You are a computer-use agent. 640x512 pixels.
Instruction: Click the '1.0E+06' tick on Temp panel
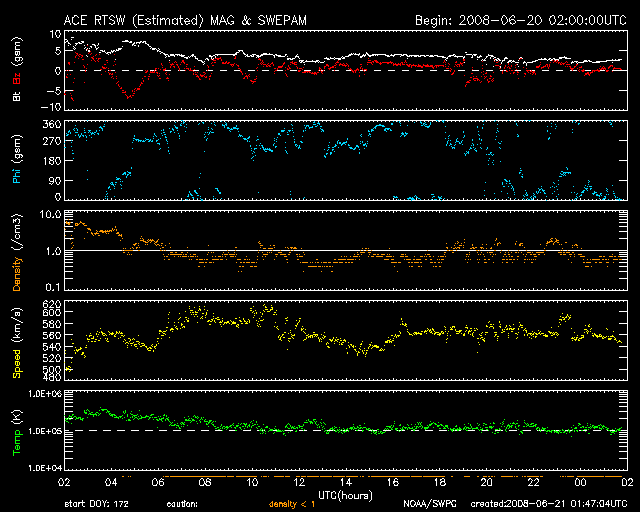pyautogui.click(x=45, y=394)
